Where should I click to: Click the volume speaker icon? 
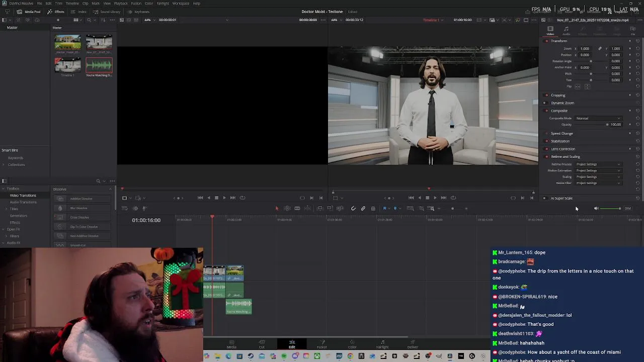(596, 208)
